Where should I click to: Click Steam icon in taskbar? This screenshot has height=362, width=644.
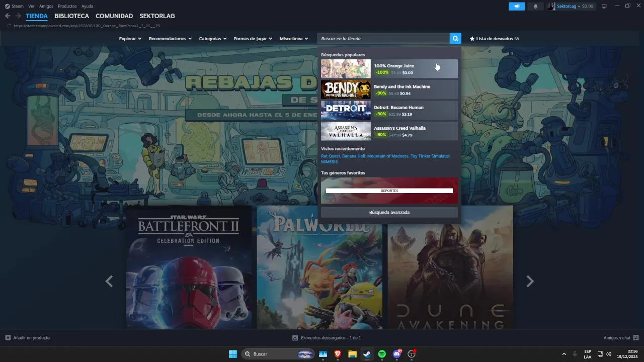tap(367, 354)
